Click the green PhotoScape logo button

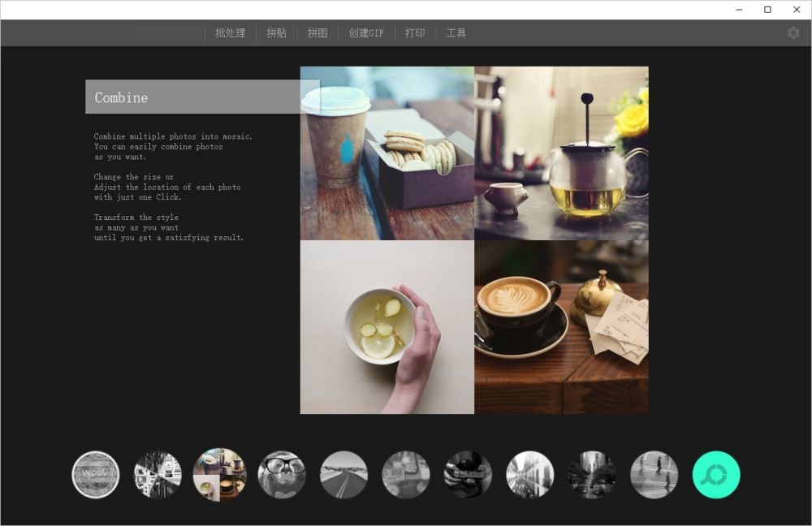tap(716, 475)
